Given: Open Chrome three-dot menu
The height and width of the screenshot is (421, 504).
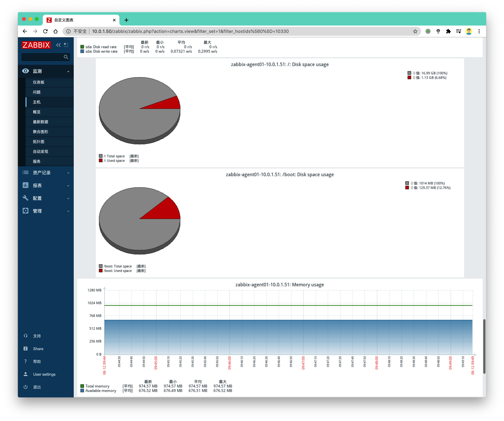Looking at the screenshot, I should [x=479, y=31].
